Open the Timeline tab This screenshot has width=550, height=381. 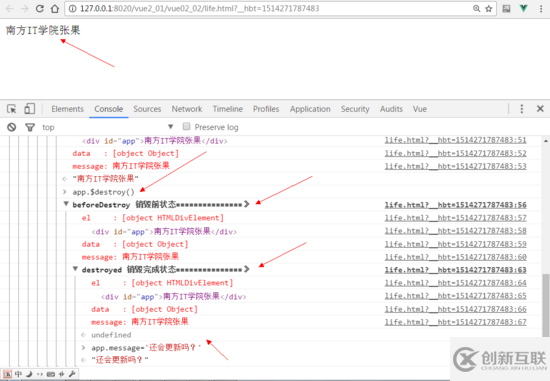(228, 109)
